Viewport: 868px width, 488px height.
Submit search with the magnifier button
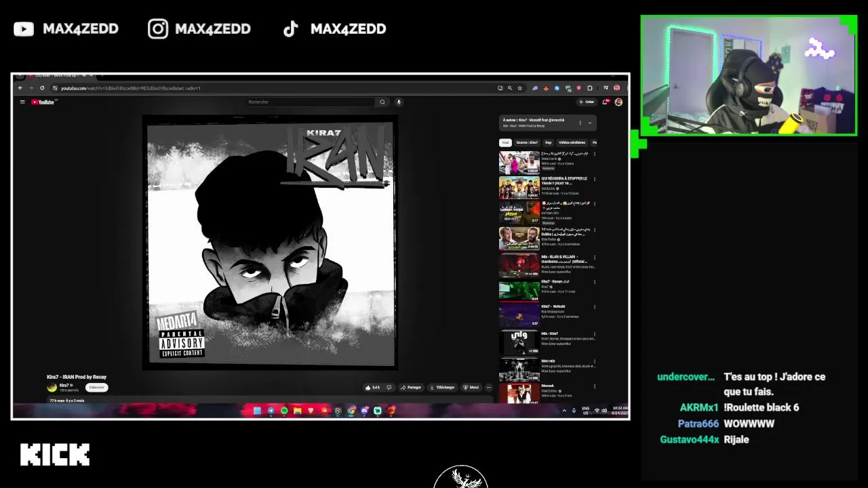click(x=382, y=102)
